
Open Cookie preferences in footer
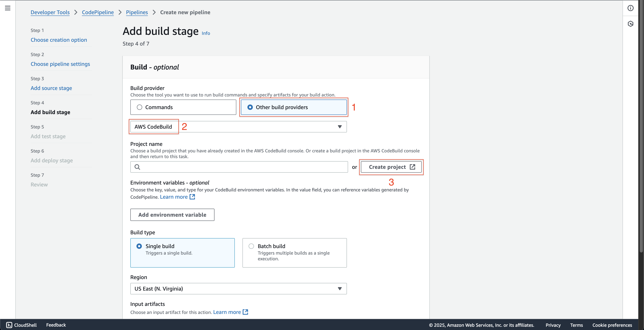pyautogui.click(x=612, y=325)
